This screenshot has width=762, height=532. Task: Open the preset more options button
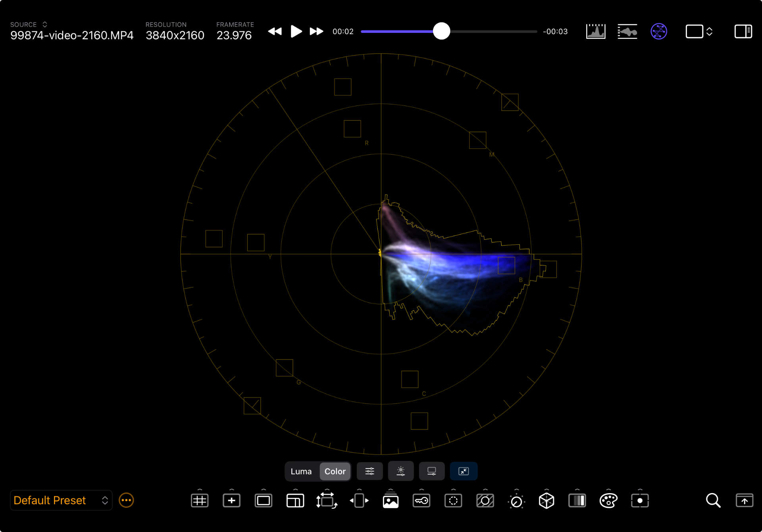(126, 500)
